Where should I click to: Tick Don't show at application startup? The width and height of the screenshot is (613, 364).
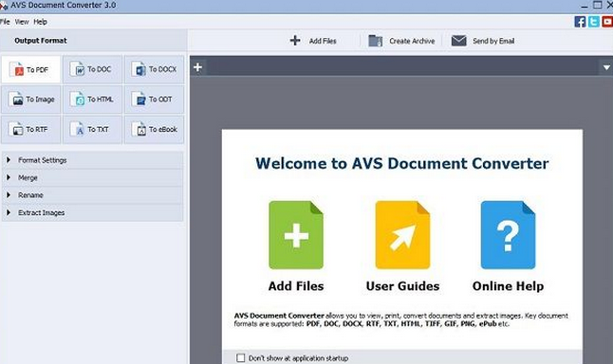click(241, 357)
